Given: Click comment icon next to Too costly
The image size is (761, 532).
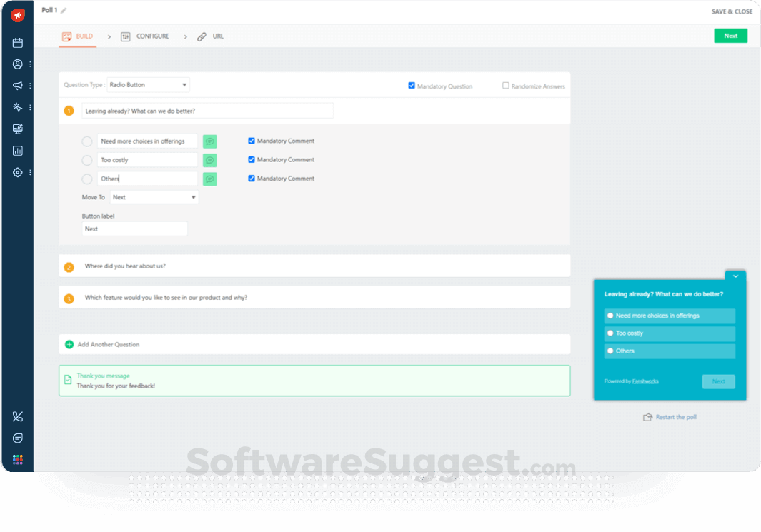Looking at the screenshot, I should [x=209, y=160].
